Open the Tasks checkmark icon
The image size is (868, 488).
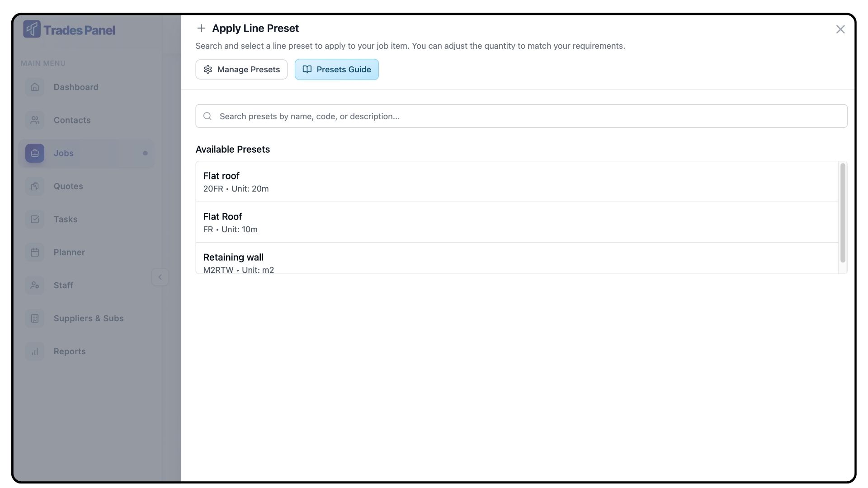coord(35,219)
